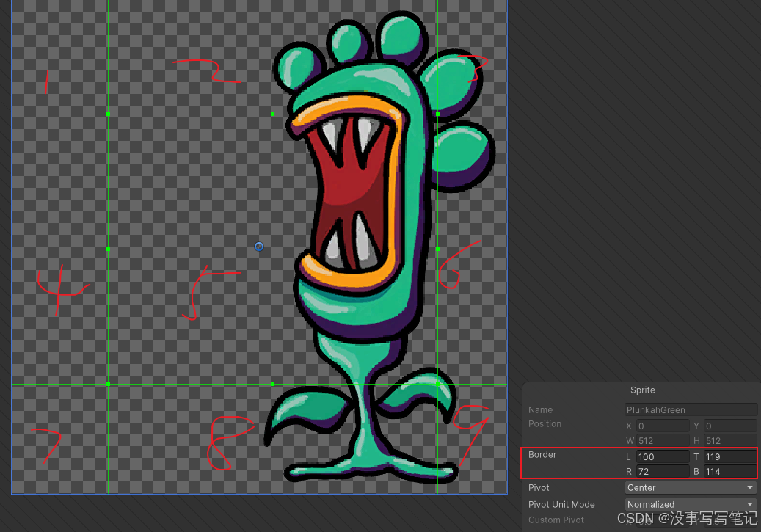Click the Position W field showing 512
This screenshot has height=532, width=761.
pos(663,441)
